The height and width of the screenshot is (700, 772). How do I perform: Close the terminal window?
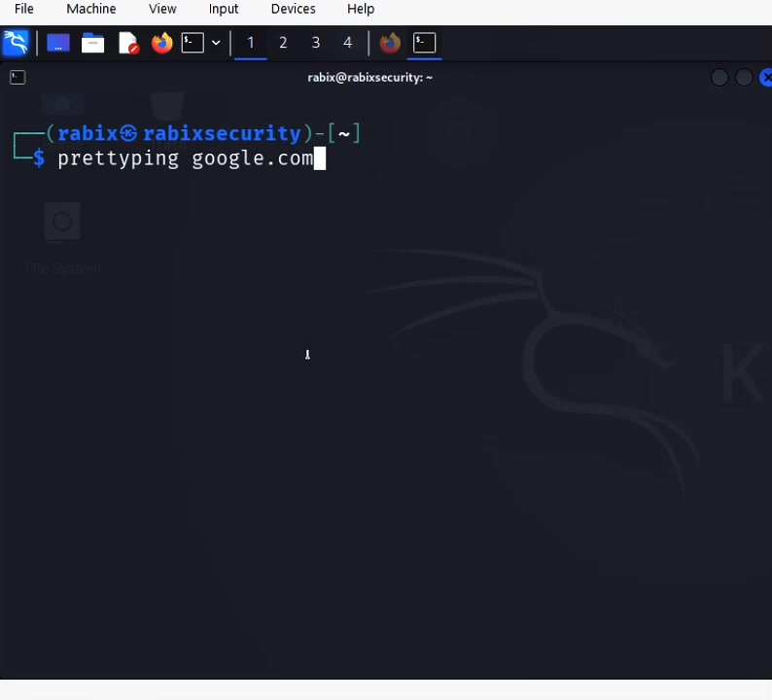pos(766,77)
